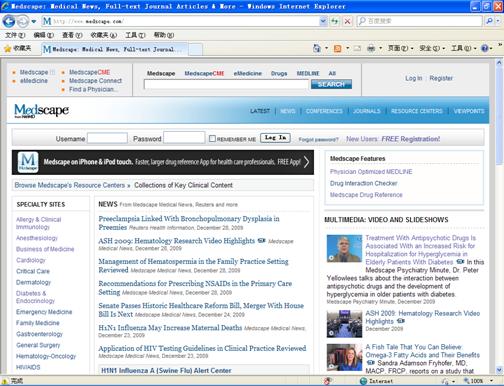Select MEDLINE search scope tab
Screen dimensions: 504x386
[x=308, y=74]
